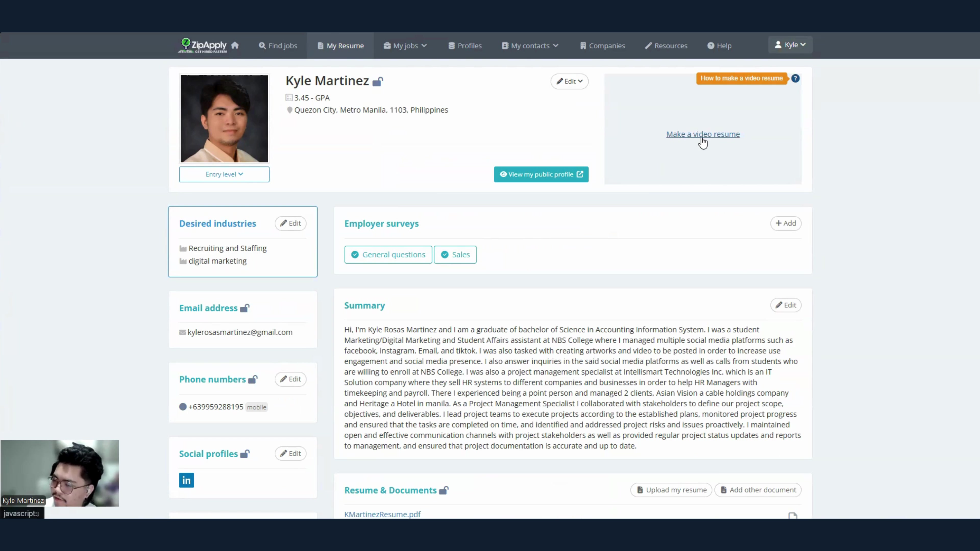Click the home icon beside ZipApply logo
Image resolution: width=980 pixels, height=551 pixels.
pos(235,45)
